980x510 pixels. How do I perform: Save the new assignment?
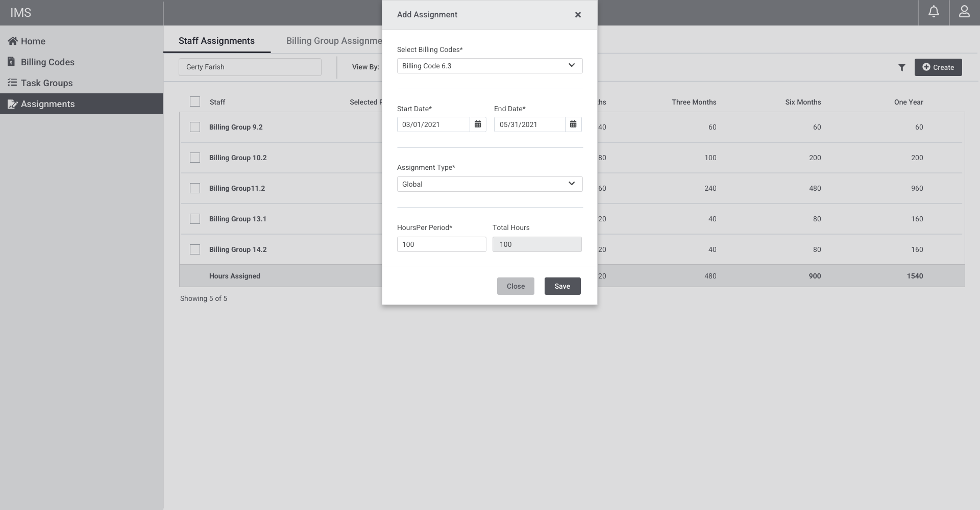click(562, 286)
